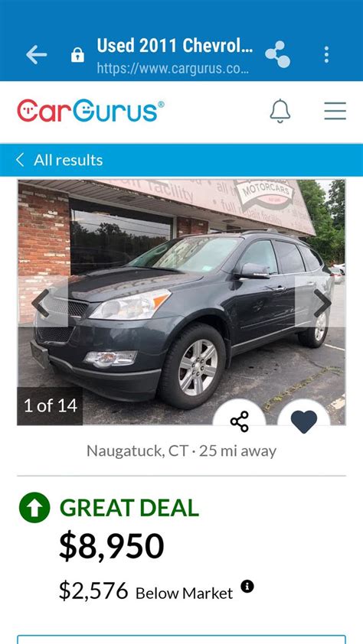Tap the padlock site security icon
Viewport: 363px width, 644px height.
coord(77,55)
